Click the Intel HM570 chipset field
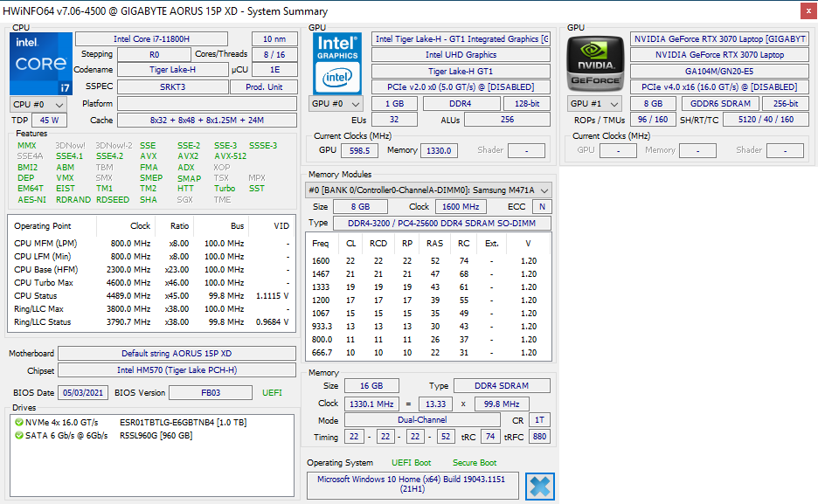Image resolution: width=818 pixels, height=504 pixels. tap(177, 370)
